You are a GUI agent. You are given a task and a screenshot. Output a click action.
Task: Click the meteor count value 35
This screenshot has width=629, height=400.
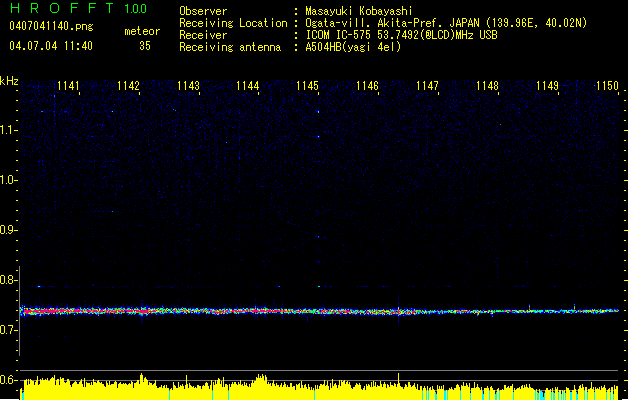[145, 46]
